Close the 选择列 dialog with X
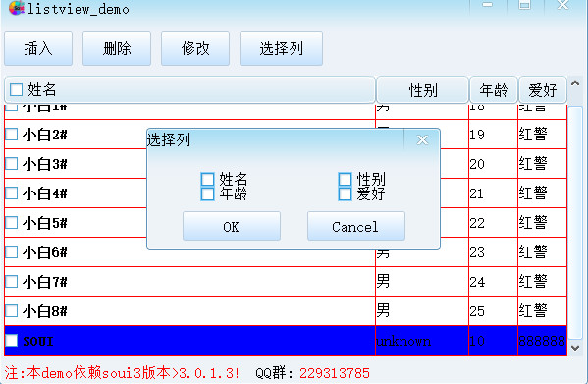The image size is (588, 384). pyautogui.click(x=422, y=139)
